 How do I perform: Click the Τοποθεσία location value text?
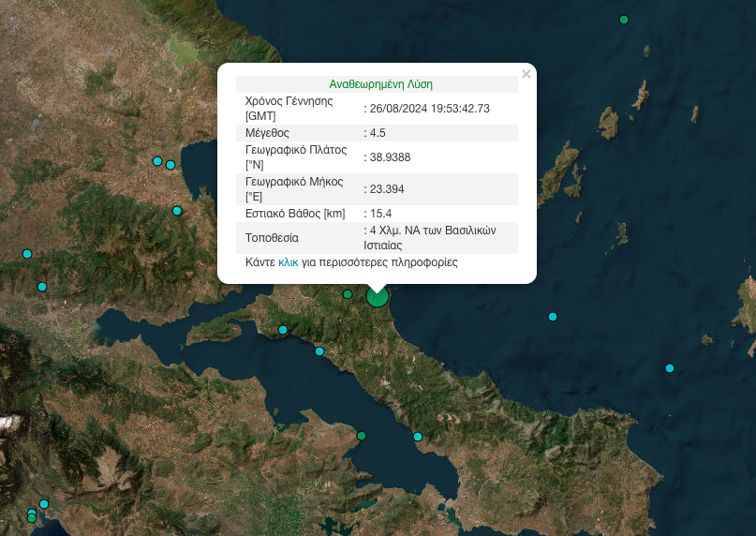tap(431, 237)
